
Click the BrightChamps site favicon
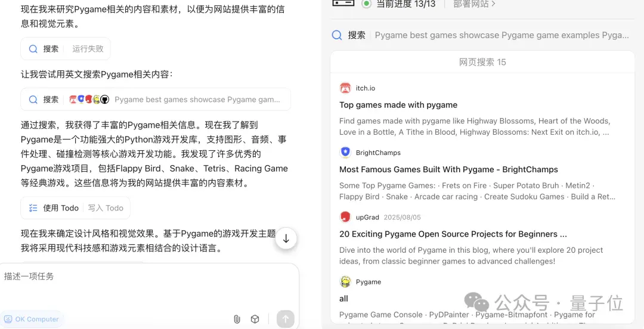[x=345, y=153]
